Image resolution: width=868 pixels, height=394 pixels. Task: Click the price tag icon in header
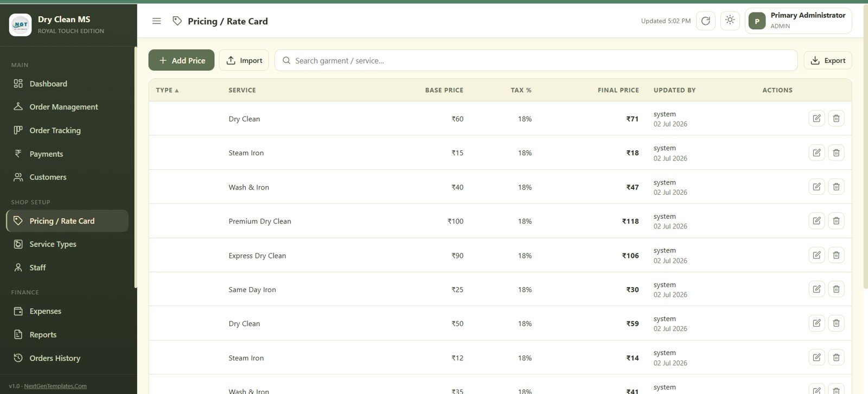[177, 21]
